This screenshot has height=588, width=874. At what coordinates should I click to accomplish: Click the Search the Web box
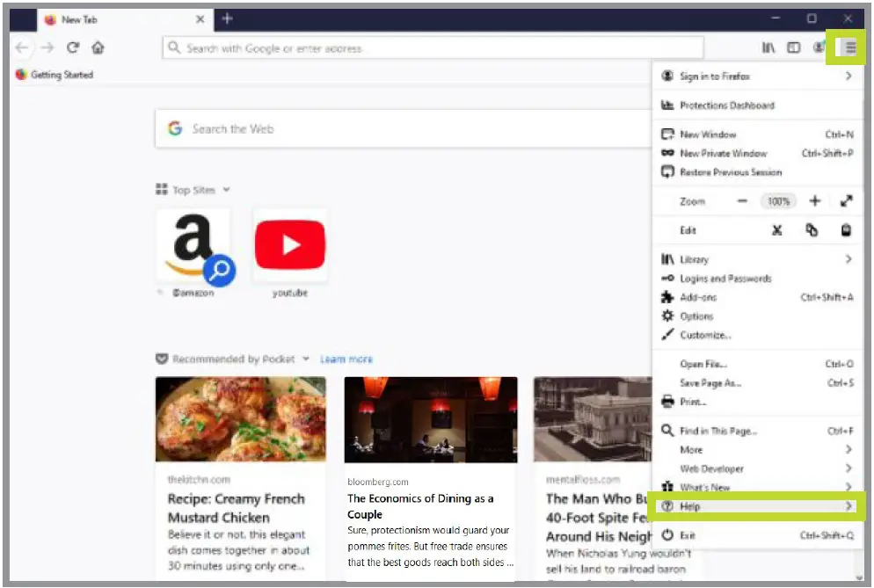pos(404,128)
